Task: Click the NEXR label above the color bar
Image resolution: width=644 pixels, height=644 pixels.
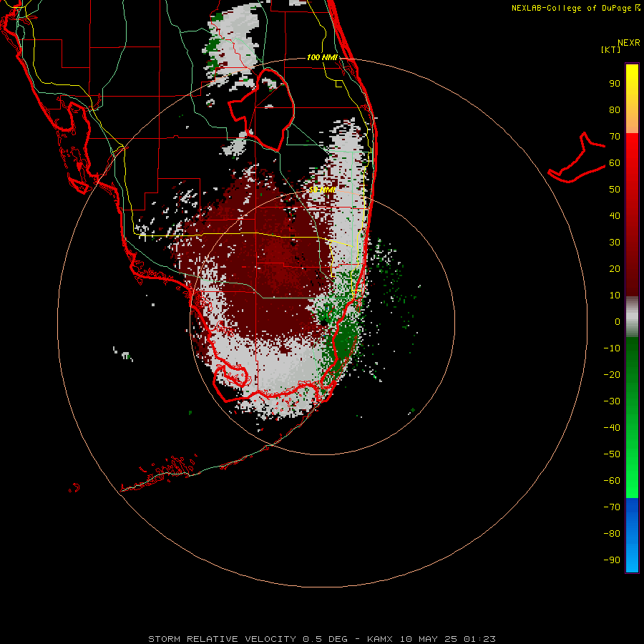Action: 629,43
